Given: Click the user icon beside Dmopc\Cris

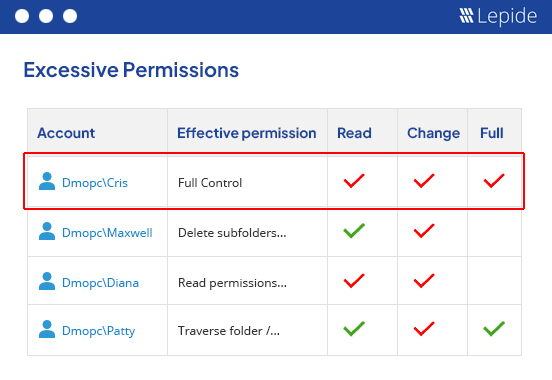Looking at the screenshot, I should pyautogui.click(x=47, y=181).
